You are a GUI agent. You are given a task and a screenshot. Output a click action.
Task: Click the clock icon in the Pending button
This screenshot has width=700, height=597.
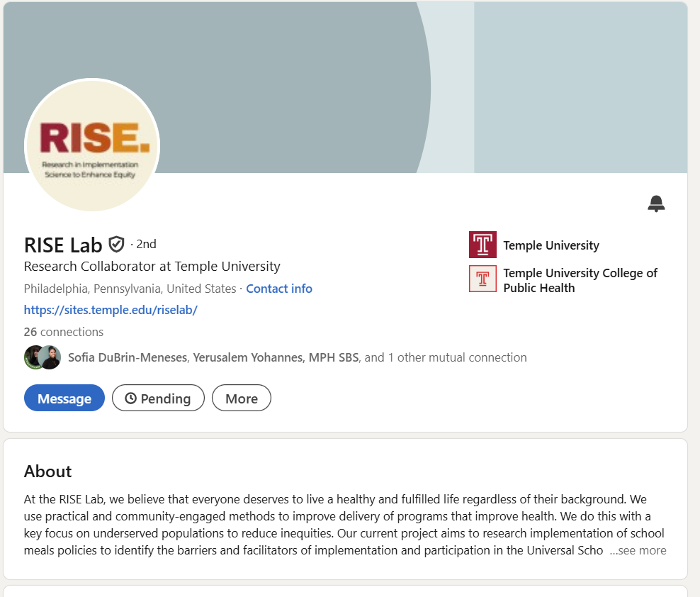130,398
